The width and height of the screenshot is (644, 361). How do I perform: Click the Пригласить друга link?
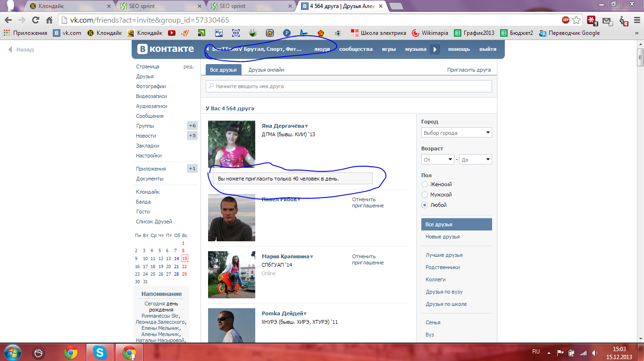469,70
